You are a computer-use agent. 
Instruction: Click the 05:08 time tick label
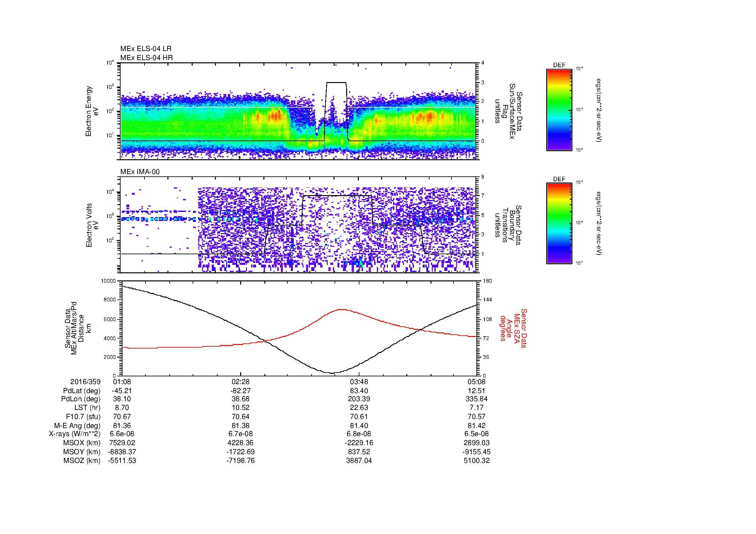coord(477,382)
